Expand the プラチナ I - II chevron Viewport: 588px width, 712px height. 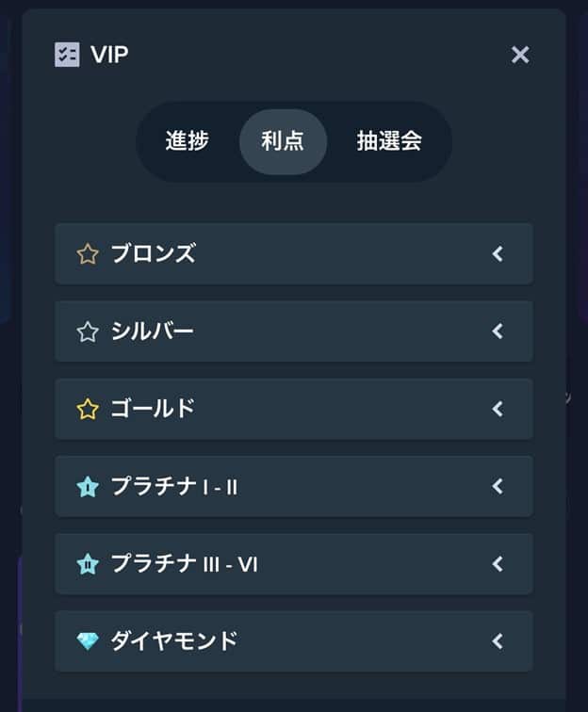(498, 487)
